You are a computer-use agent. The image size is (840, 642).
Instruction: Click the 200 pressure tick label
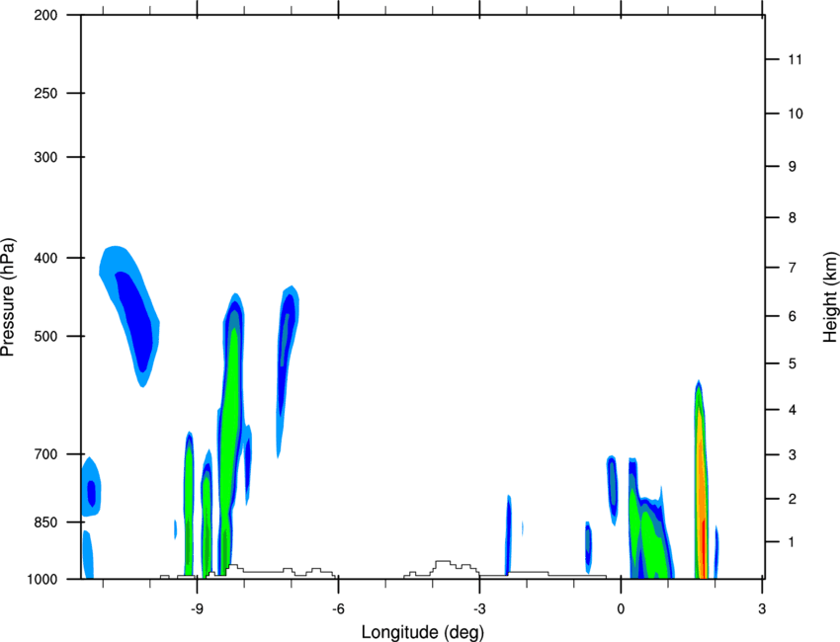pyautogui.click(x=45, y=15)
